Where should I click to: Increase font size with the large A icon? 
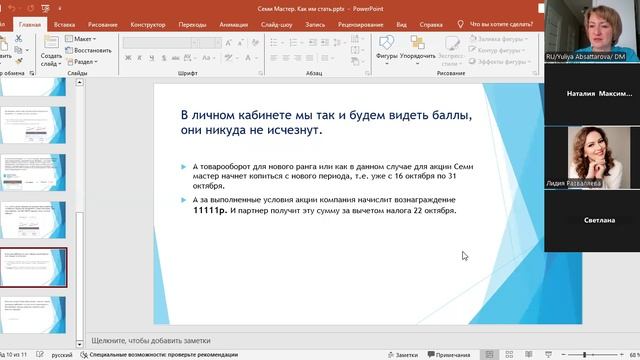tap(229, 42)
